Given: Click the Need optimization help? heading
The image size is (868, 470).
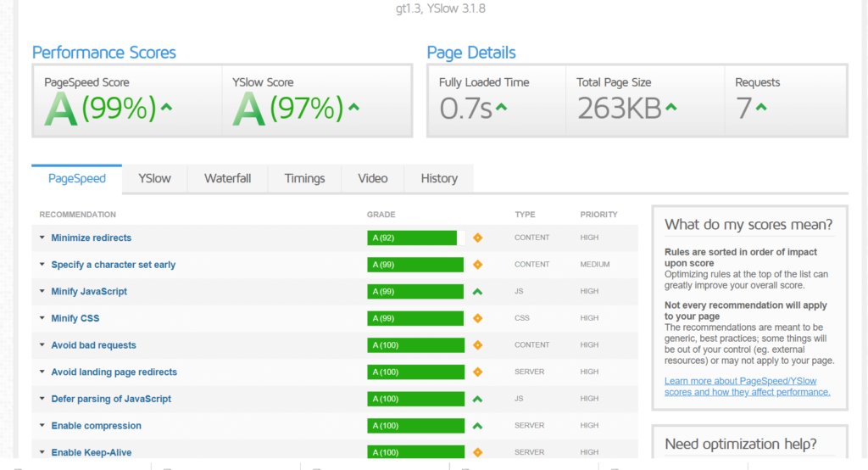Looking at the screenshot, I should (741, 444).
